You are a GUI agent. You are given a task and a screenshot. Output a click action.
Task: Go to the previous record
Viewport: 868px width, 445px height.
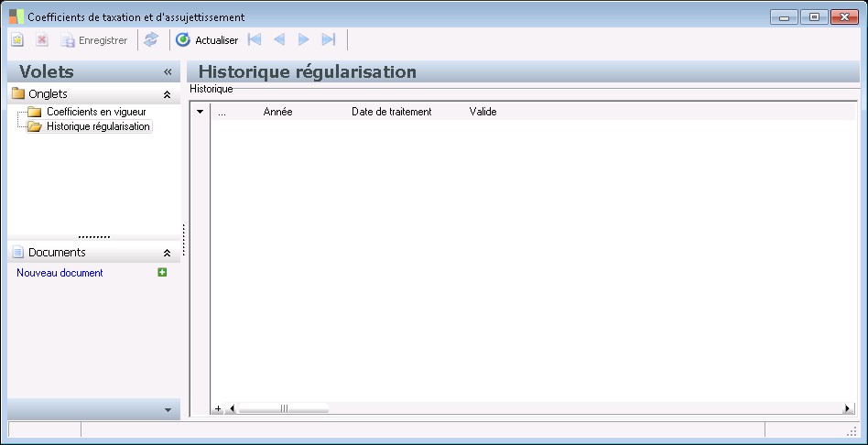pos(279,40)
